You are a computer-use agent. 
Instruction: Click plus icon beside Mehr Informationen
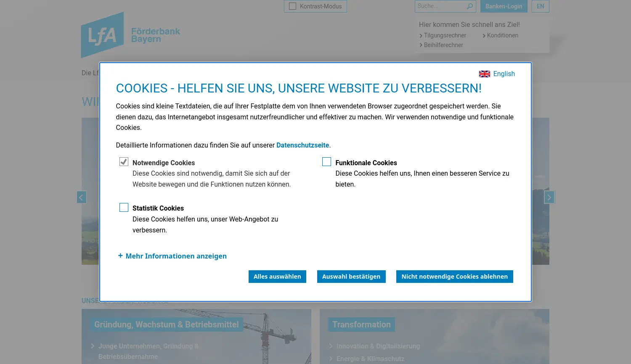click(x=120, y=256)
